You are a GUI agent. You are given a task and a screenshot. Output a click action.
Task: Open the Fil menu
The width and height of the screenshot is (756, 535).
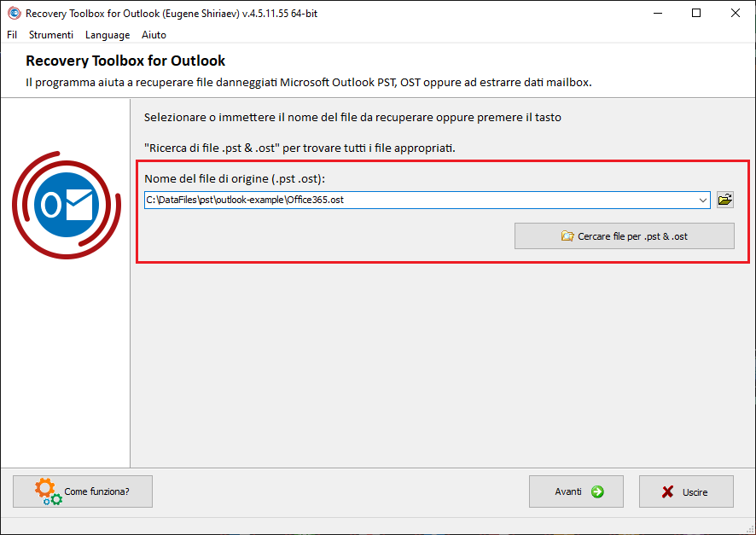12,35
